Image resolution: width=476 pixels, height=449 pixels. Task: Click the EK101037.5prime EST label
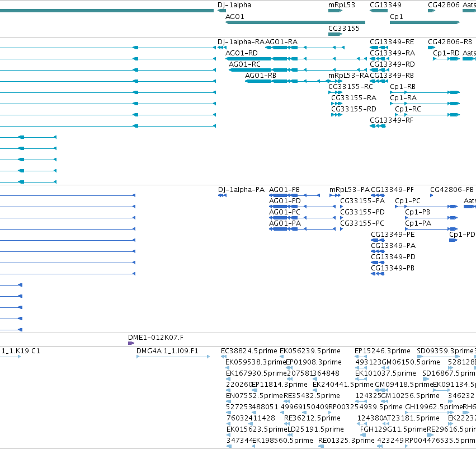coord(385,373)
